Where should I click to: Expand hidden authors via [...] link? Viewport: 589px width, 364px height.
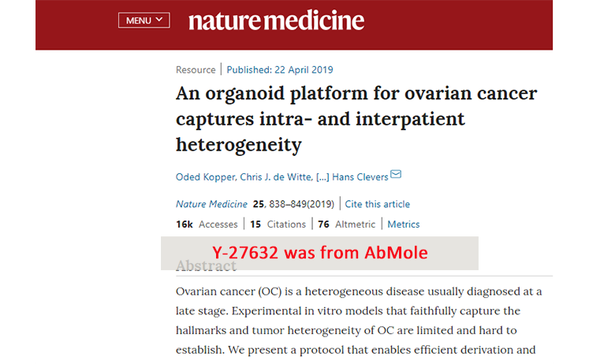click(322, 177)
